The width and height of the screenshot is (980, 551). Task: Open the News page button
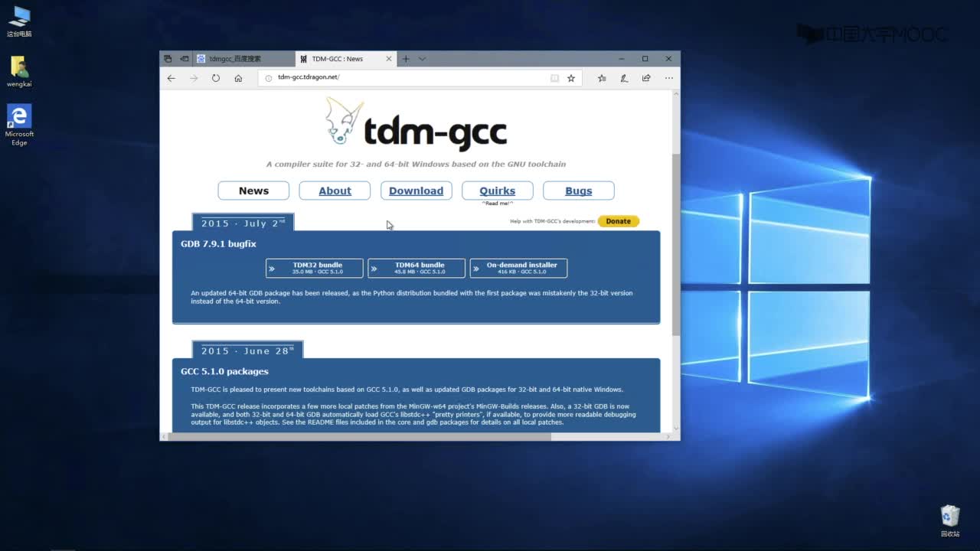click(x=253, y=191)
